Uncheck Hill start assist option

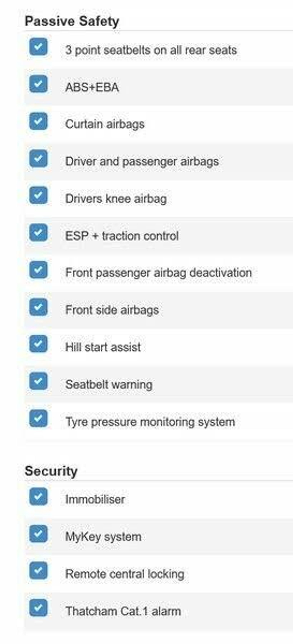click(38, 344)
